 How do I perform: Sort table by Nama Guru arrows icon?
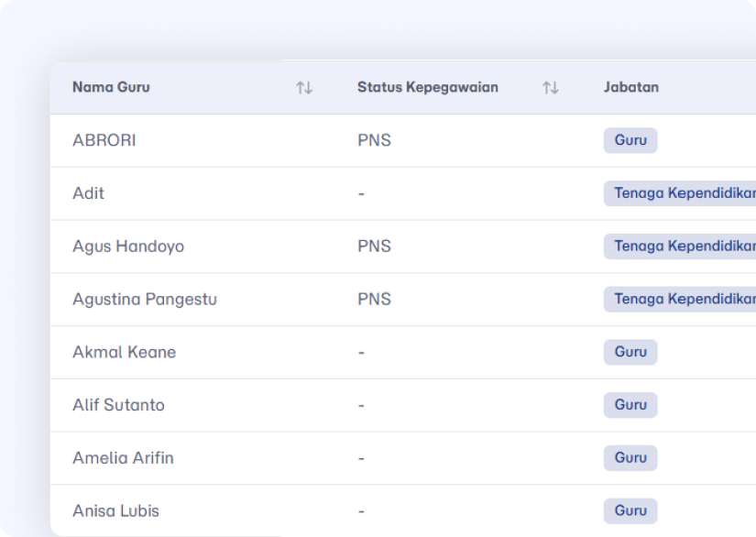304,88
